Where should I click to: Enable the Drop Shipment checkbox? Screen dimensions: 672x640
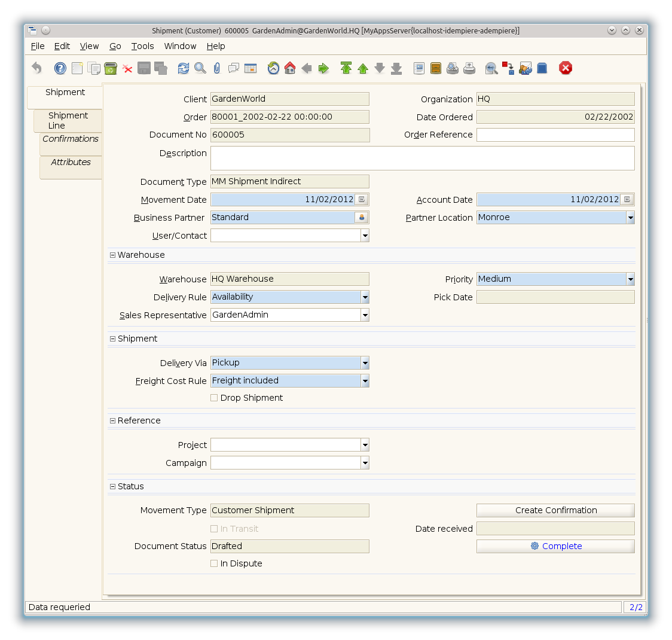click(214, 398)
